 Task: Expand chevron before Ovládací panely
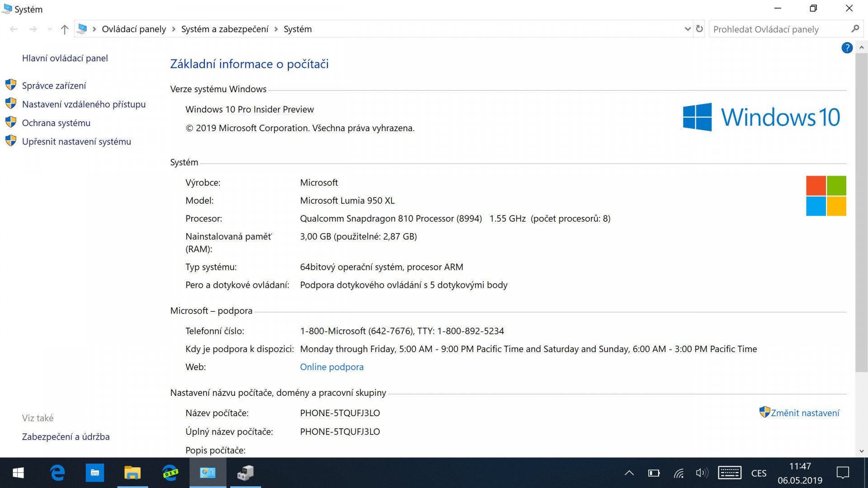point(94,29)
